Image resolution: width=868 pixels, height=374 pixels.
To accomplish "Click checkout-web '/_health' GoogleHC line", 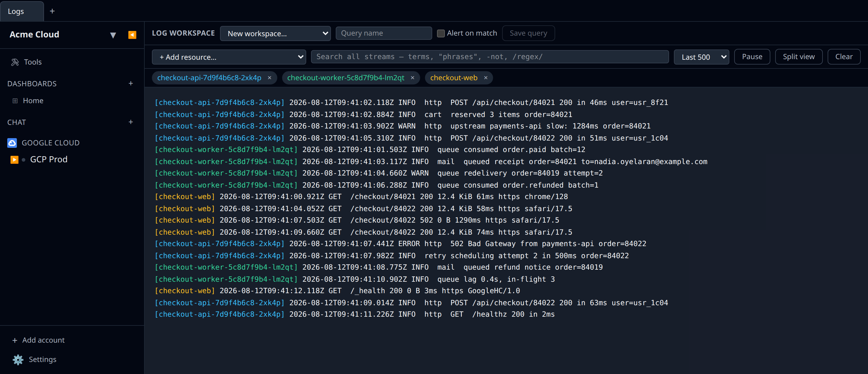I will click(337, 291).
